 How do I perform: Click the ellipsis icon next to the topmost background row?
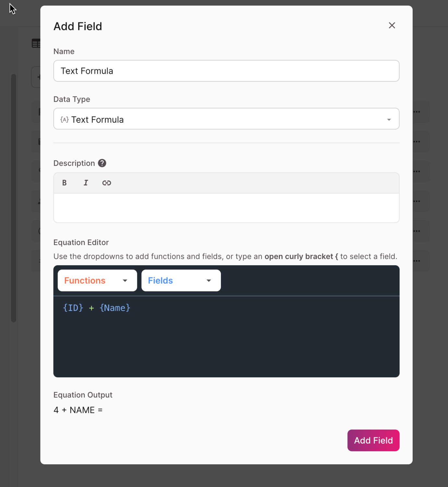pyautogui.click(x=417, y=112)
